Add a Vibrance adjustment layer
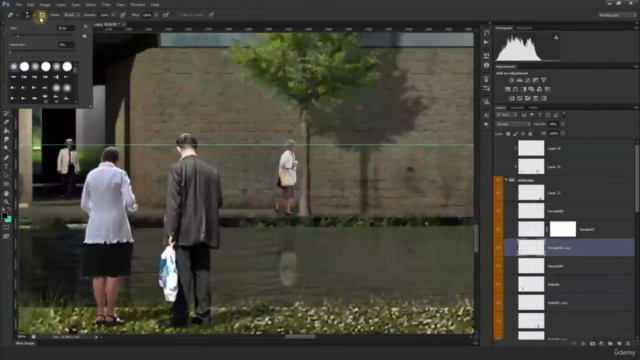Screen dimensions: 640x360 (x=544, y=80)
